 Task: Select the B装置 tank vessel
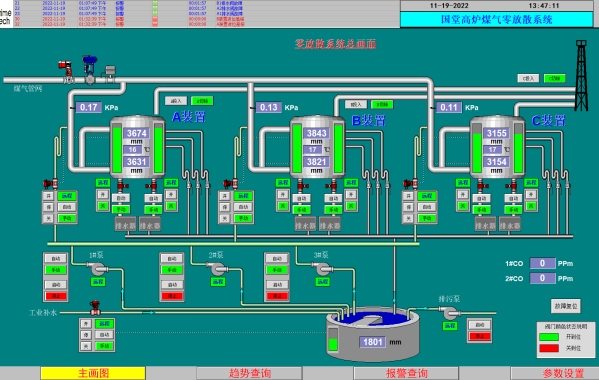[x=317, y=147]
